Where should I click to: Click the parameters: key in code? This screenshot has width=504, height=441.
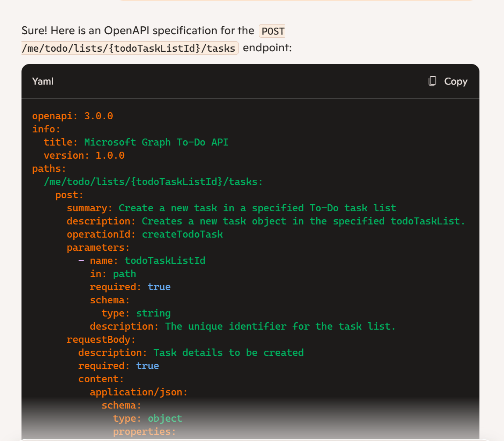(98, 247)
